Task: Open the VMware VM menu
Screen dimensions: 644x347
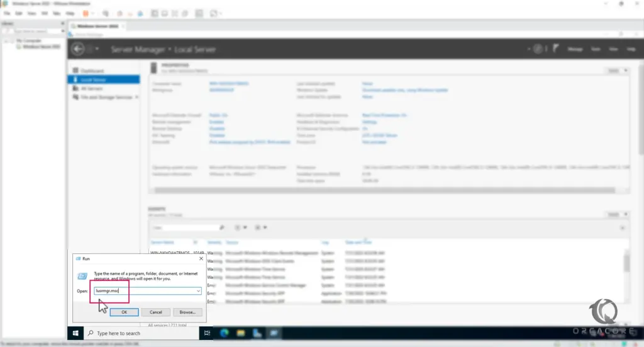Action: [45, 14]
